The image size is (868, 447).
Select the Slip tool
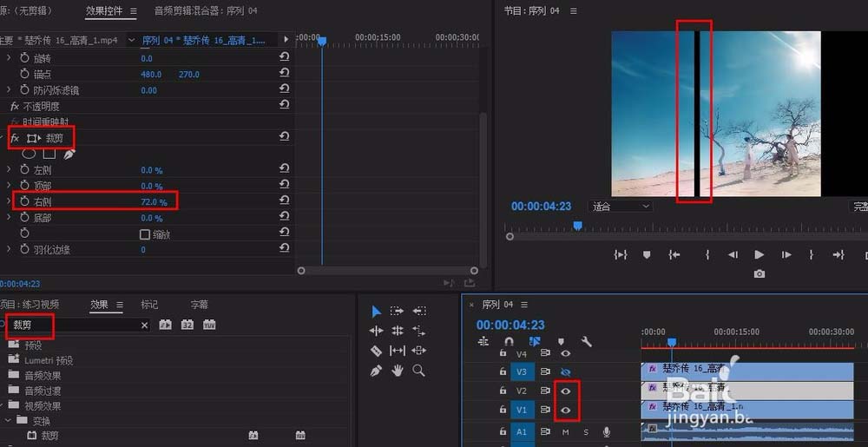397,351
